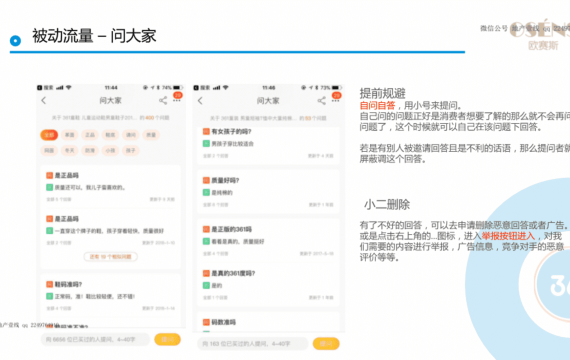Open the question 码数准吗
The height and width of the screenshot is (360, 570).
[219, 322]
